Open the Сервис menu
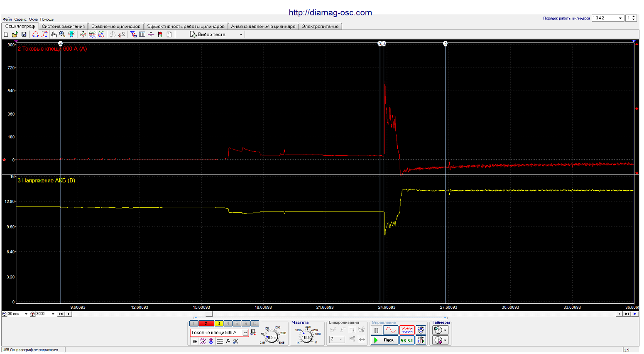The image size is (644, 354). click(x=20, y=20)
